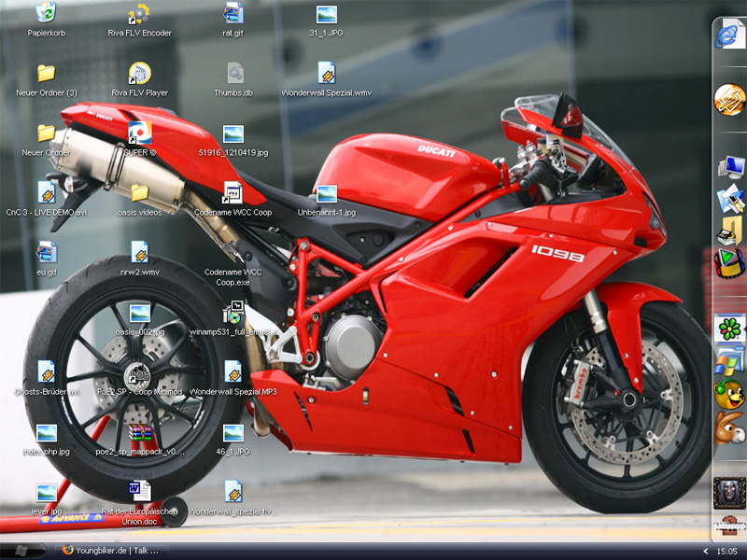Image resolution: width=747 pixels, height=560 pixels.
Task: Select the eu.gif file icon
Action: pyautogui.click(x=46, y=252)
